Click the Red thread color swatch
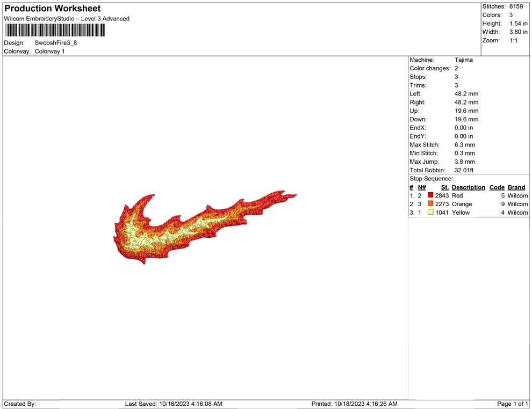 point(430,195)
